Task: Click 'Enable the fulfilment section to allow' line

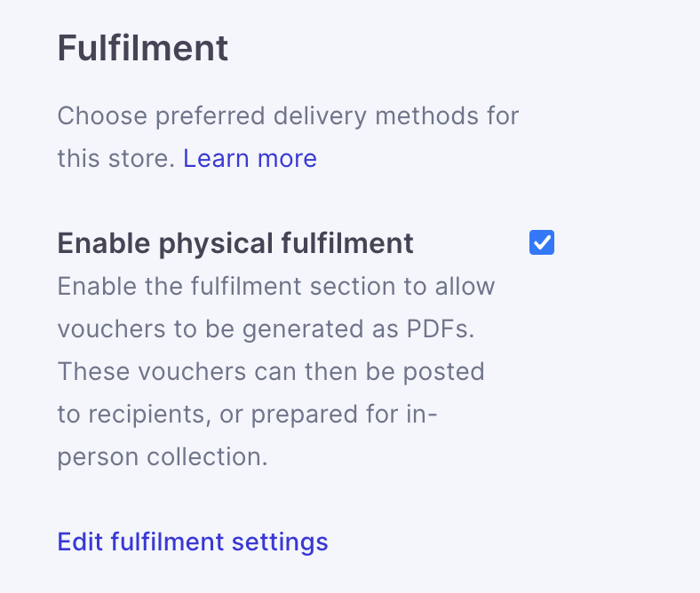Action: 276,287
